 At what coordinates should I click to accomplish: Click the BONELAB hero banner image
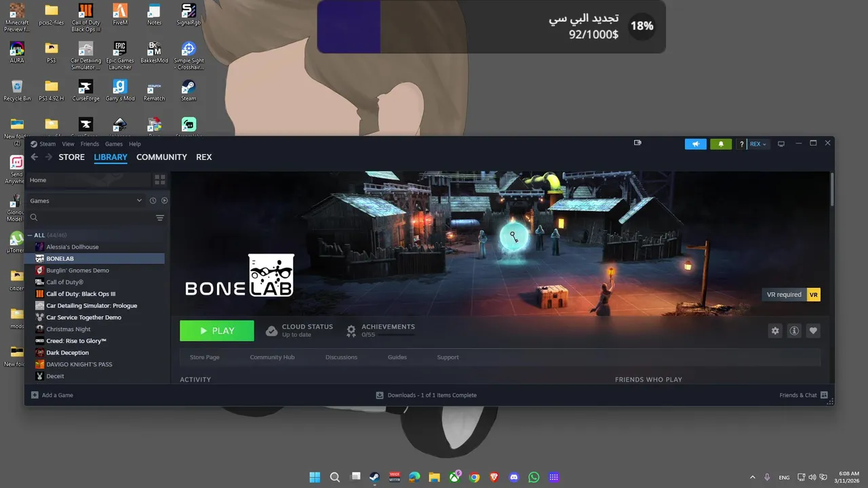(502, 243)
